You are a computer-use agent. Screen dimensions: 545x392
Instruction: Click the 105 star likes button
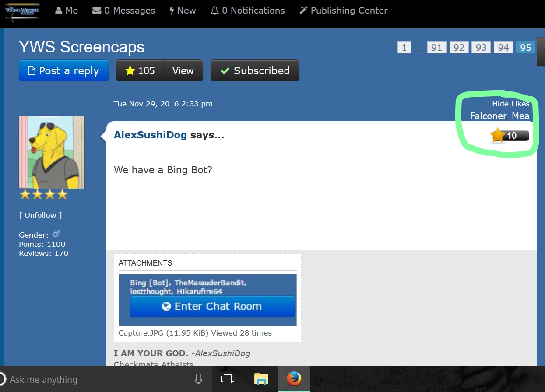pyautogui.click(x=140, y=70)
